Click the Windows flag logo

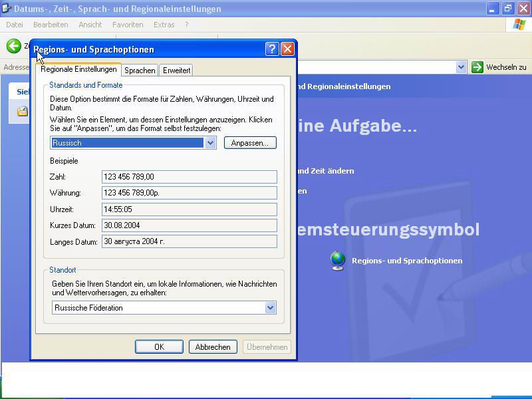coord(519,25)
